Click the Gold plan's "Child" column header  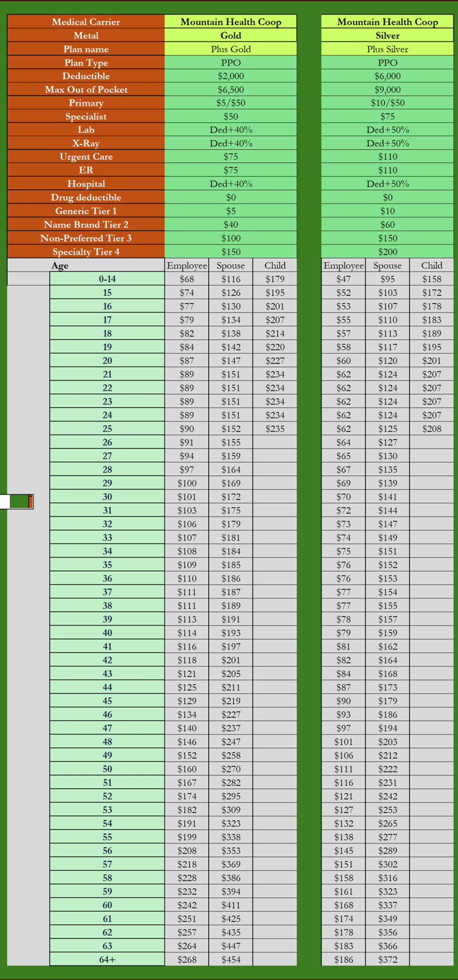click(x=275, y=265)
